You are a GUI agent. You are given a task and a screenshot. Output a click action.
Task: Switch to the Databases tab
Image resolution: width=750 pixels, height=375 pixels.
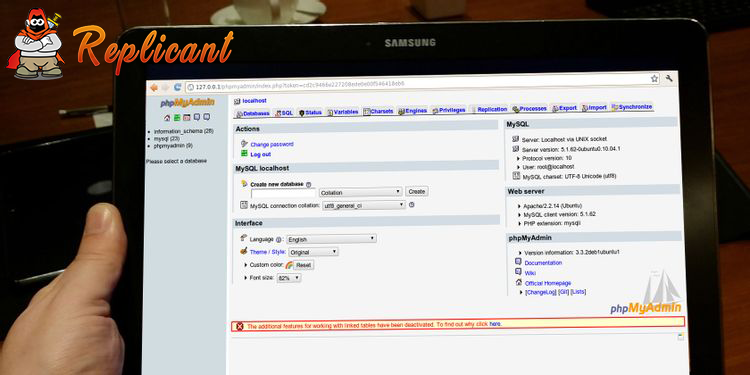pos(253,114)
